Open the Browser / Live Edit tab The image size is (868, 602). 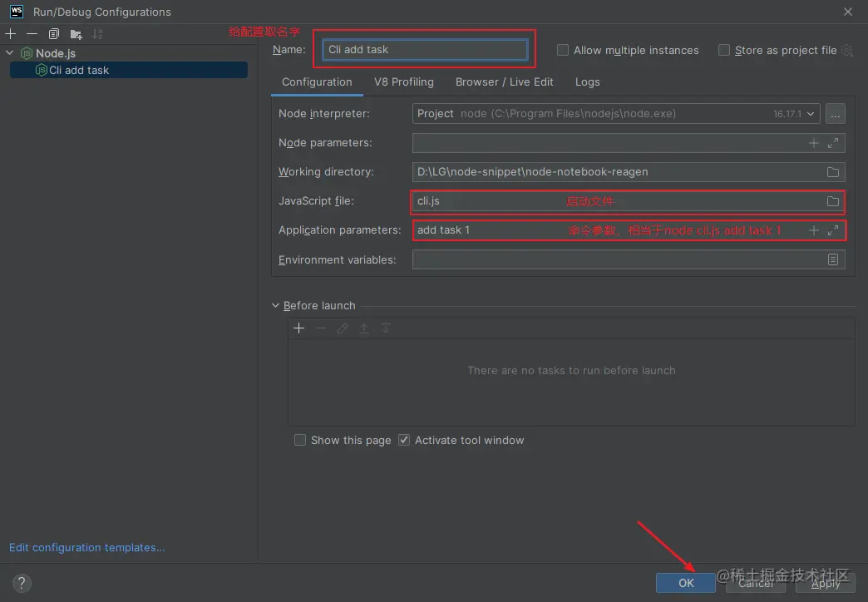click(x=504, y=82)
